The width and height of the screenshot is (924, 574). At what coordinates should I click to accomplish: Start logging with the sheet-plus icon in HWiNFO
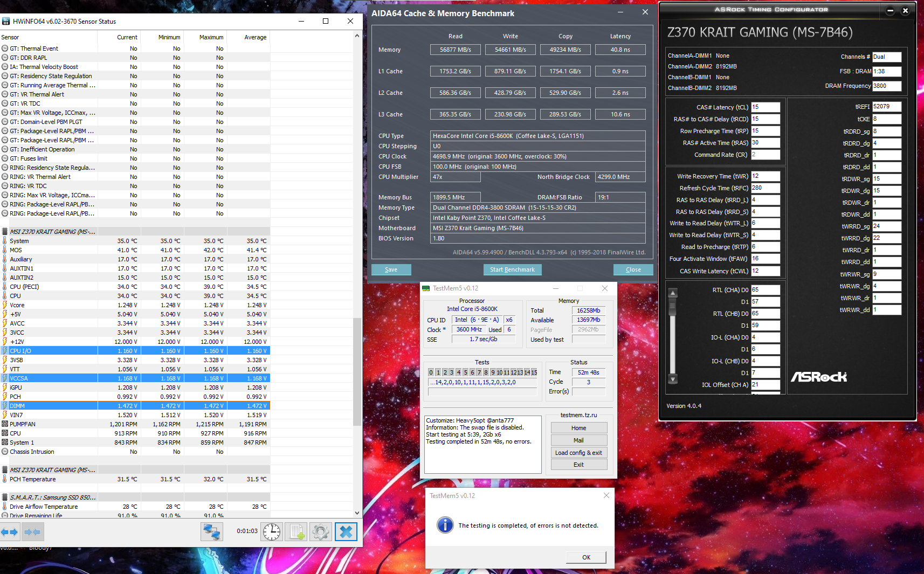[x=296, y=532]
